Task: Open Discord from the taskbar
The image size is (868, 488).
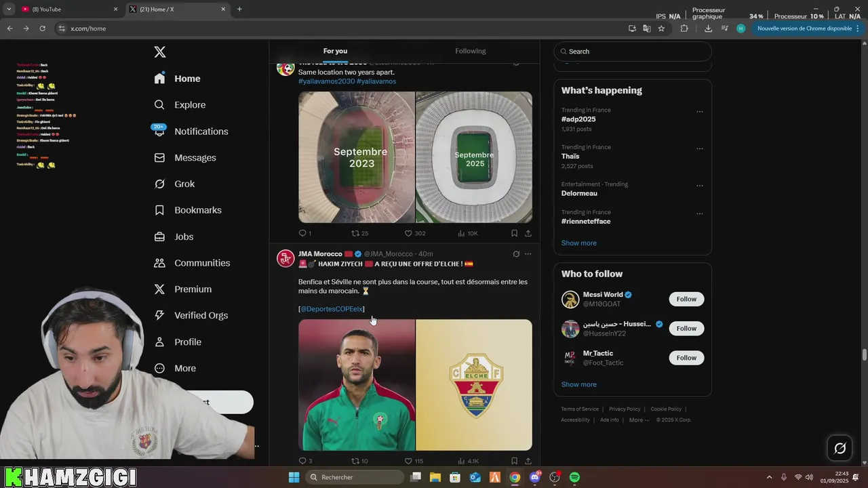Action: click(x=535, y=477)
